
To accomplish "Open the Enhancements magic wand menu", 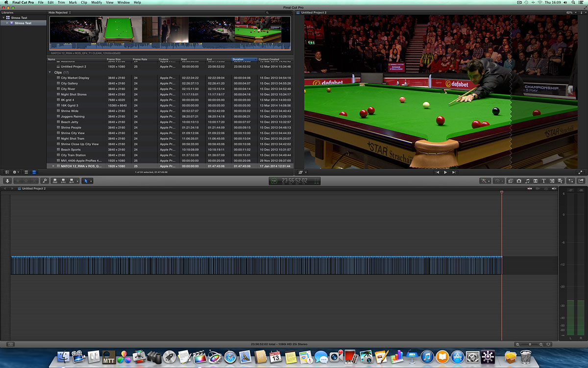I will 485,181.
